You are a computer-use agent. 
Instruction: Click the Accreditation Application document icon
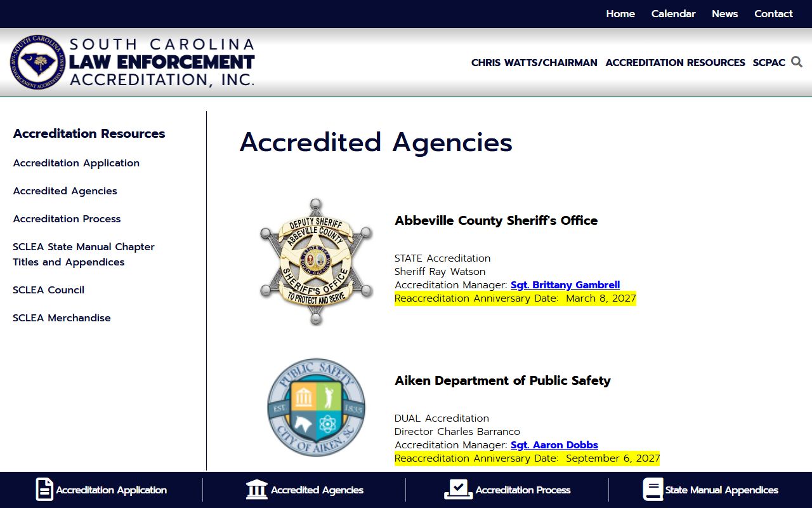(44, 490)
